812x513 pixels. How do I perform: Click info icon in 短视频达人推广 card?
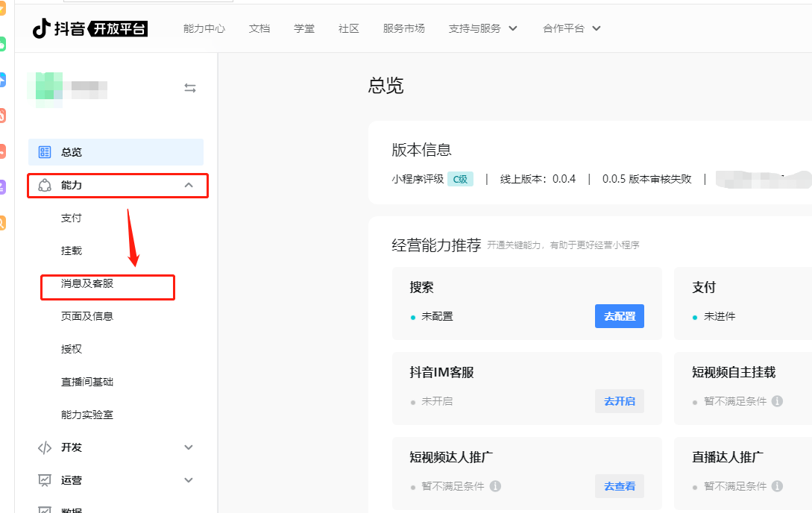(495, 486)
